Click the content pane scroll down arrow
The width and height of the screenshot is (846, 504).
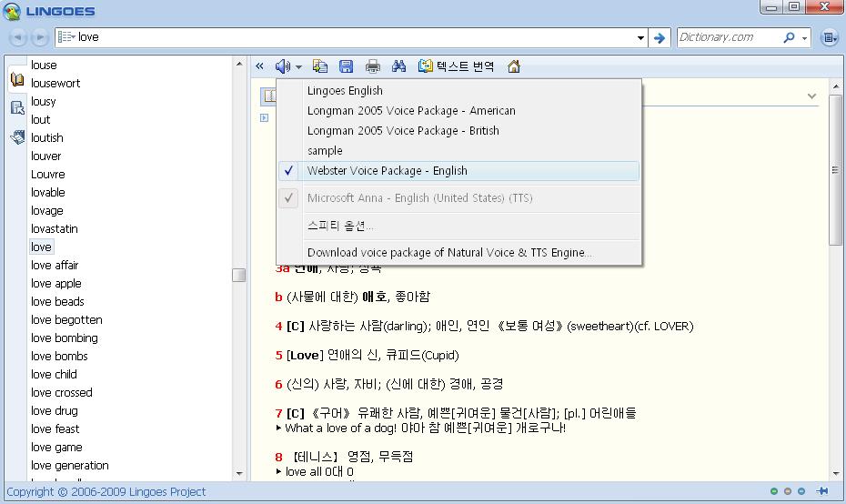pyautogui.click(x=835, y=474)
